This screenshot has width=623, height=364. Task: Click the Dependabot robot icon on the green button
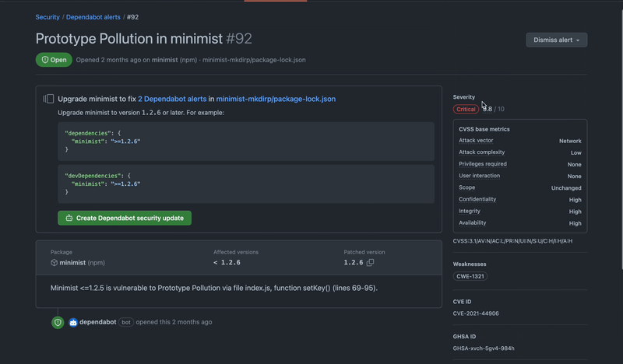pos(69,218)
